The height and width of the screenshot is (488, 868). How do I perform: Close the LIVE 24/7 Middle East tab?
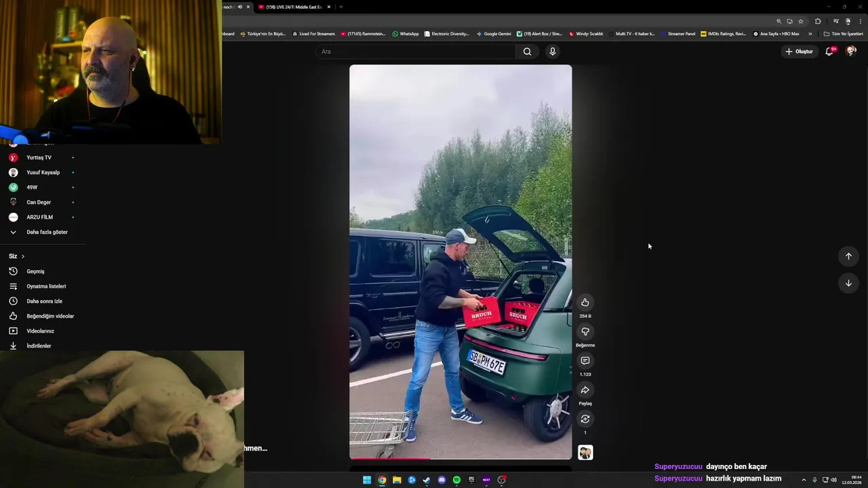[x=329, y=7]
